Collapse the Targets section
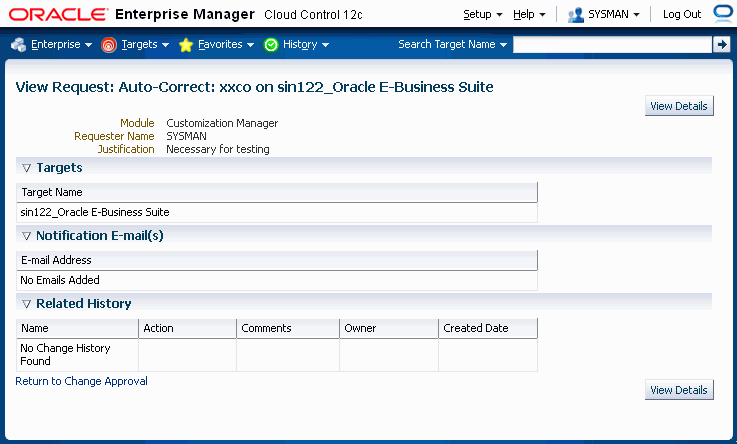 pos(26,168)
